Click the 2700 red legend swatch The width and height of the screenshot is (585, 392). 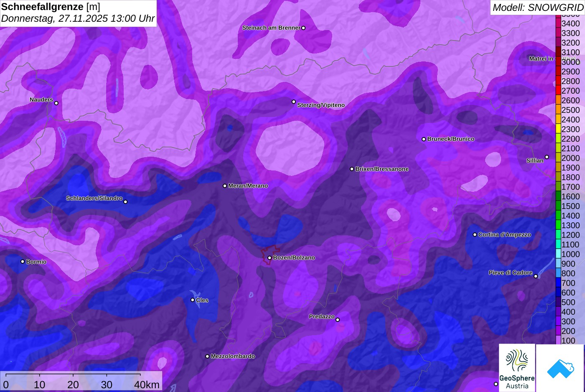coord(558,90)
